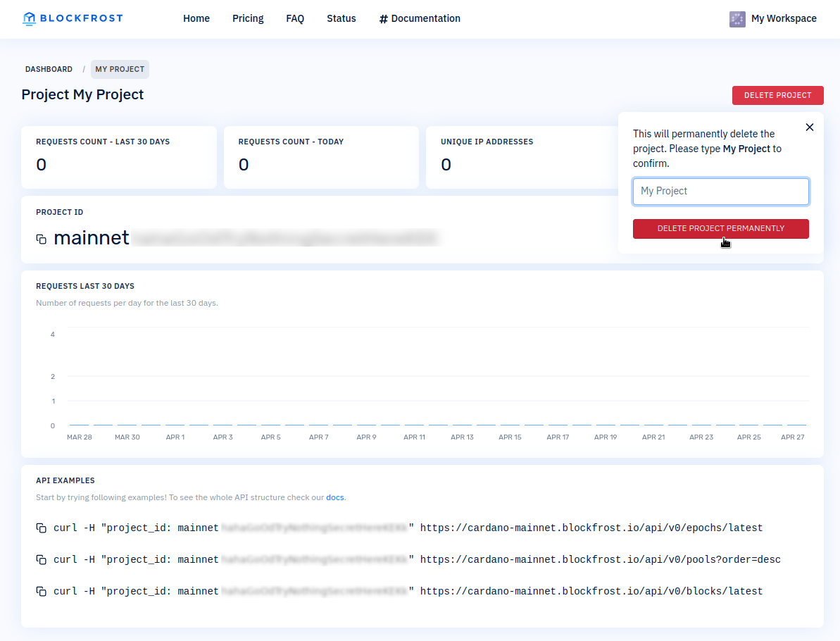Select the MY PROJECT breadcrumb

(x=120, y=69)
